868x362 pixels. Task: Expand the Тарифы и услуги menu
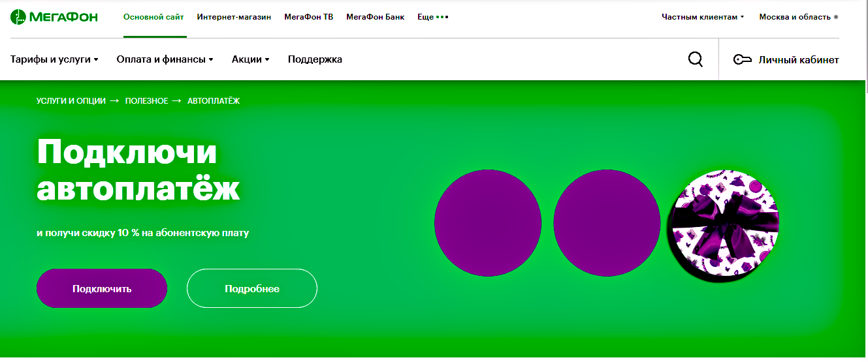pos(54,59)
